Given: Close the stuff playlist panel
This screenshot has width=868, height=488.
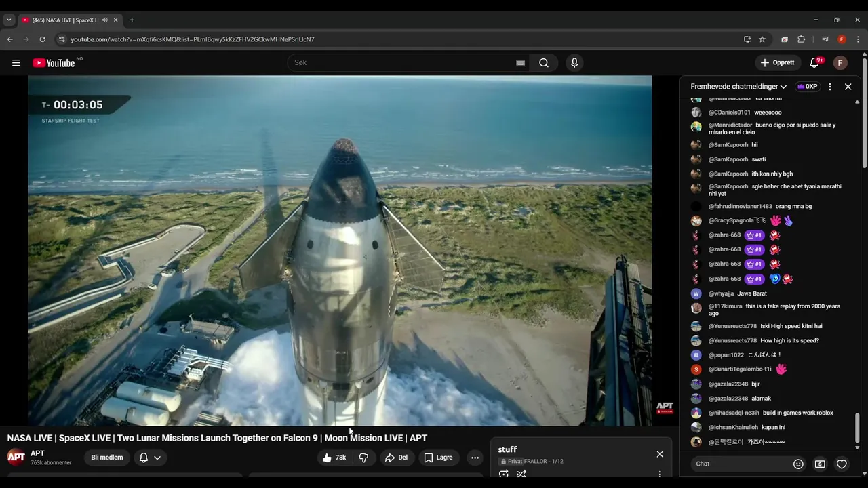Looking at the screenshot, I should pos(660,454).
